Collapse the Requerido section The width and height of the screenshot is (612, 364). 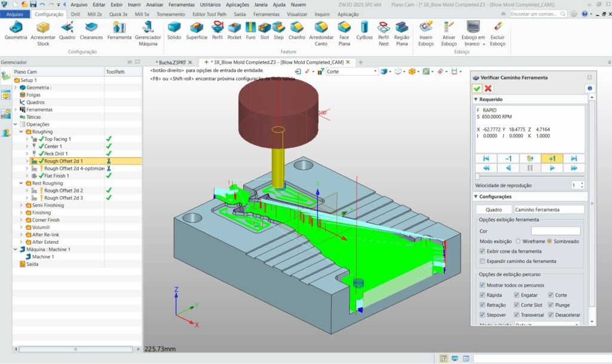pos(476,99)
